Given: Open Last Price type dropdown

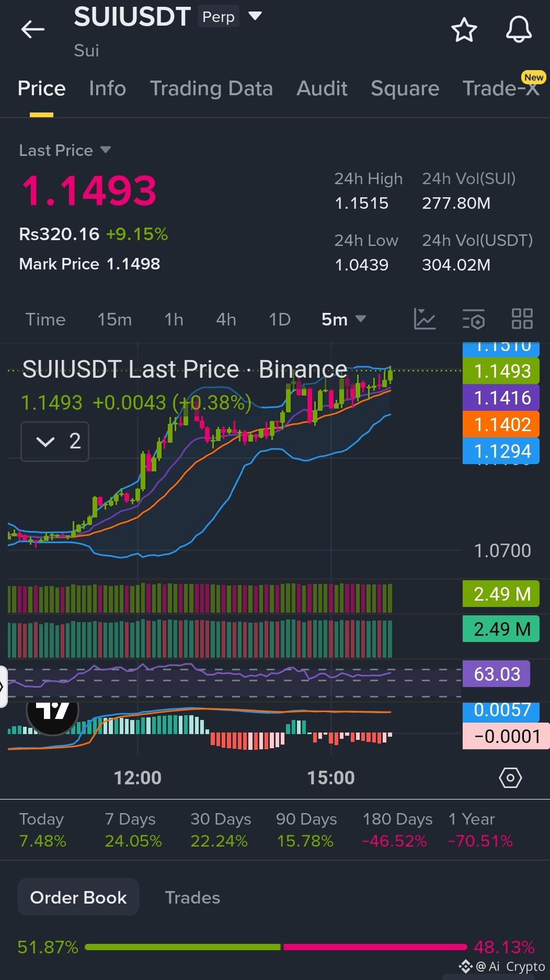Looking at the screenshot, I should [x=106, y=150].
